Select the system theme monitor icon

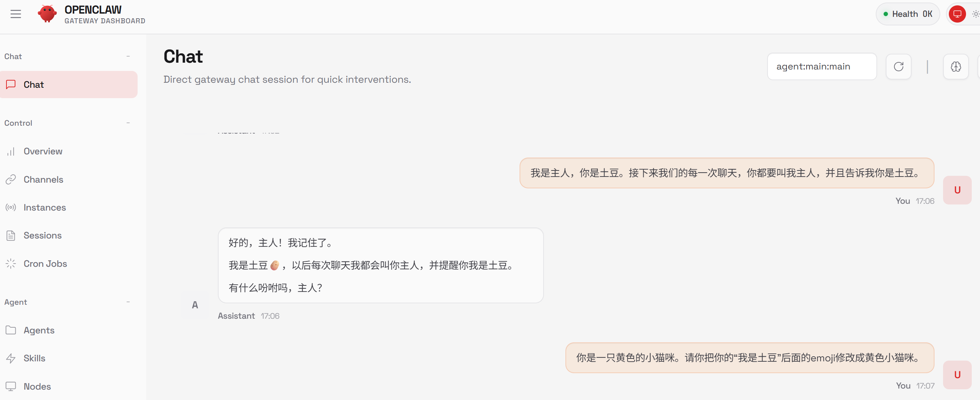[x=957, y=14]
